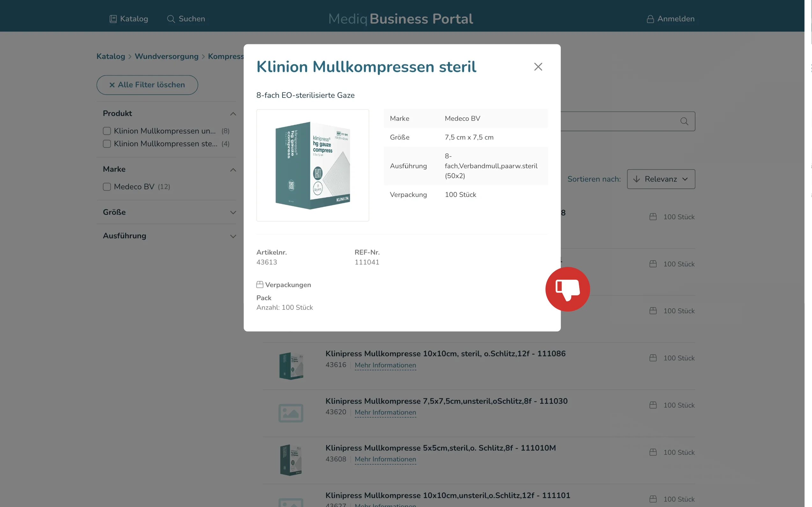
Task: Check the Klinion Mullkompressen ste... (4) filter
Action: click(107, 144)
